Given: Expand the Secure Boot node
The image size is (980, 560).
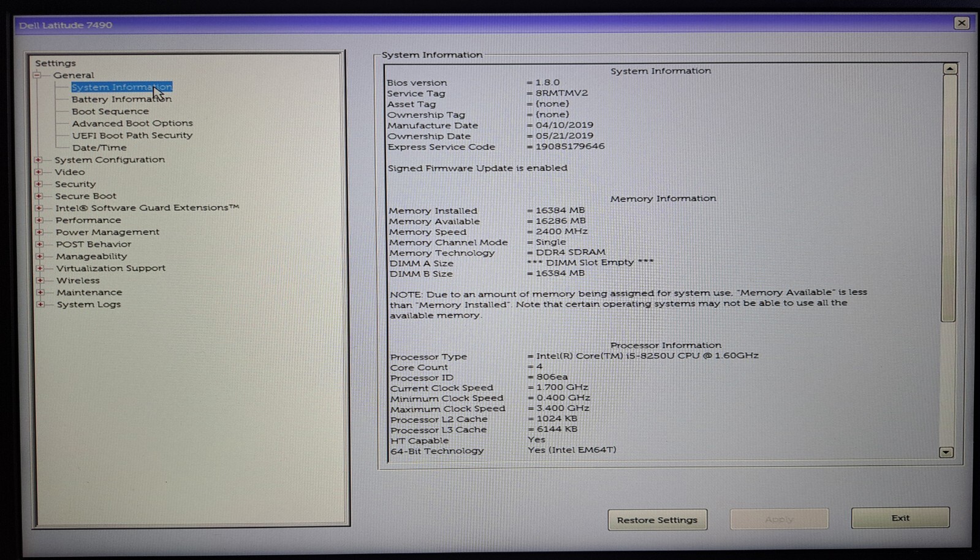Looking at the screenshot, I should pos(39,196).
